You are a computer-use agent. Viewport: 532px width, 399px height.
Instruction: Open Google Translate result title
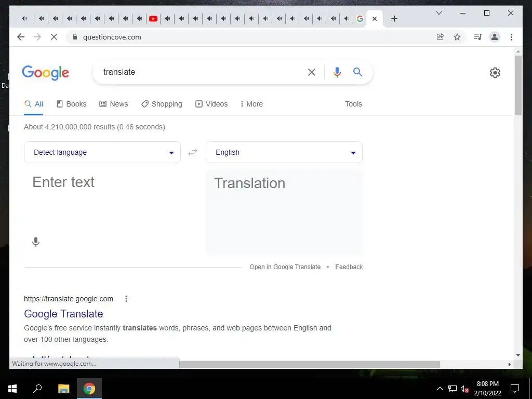click(x=63, y=314)
